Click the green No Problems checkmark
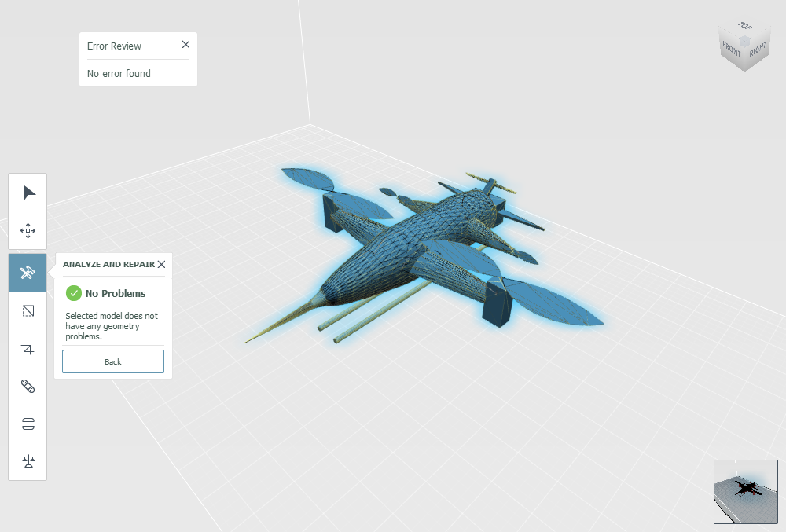Image resolution: width=786 pixels, height=532 pixels. pyautogui.click(x=73, y=293)
